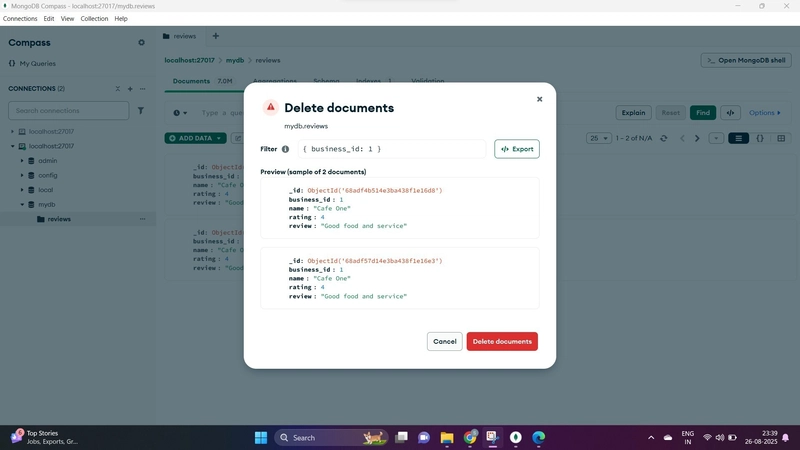Click the connections filter funnel icon
Screen dimensions: 800x450
141,110
